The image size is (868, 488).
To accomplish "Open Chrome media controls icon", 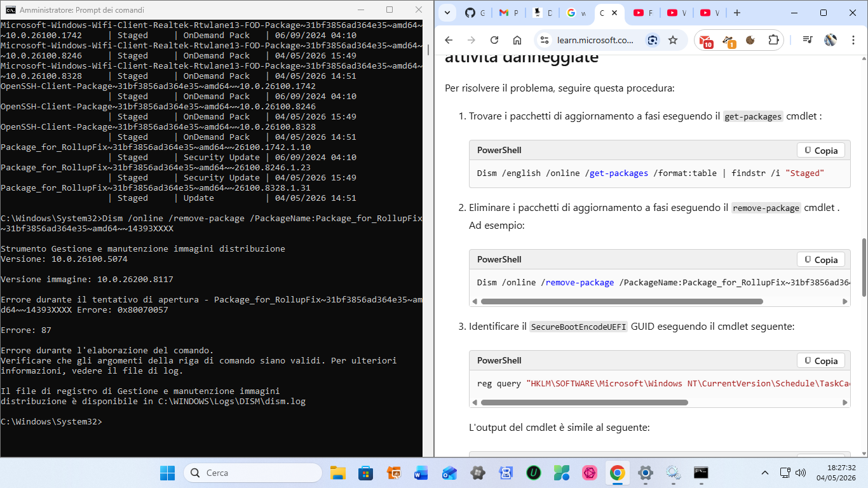I will [x=808, y=40].
